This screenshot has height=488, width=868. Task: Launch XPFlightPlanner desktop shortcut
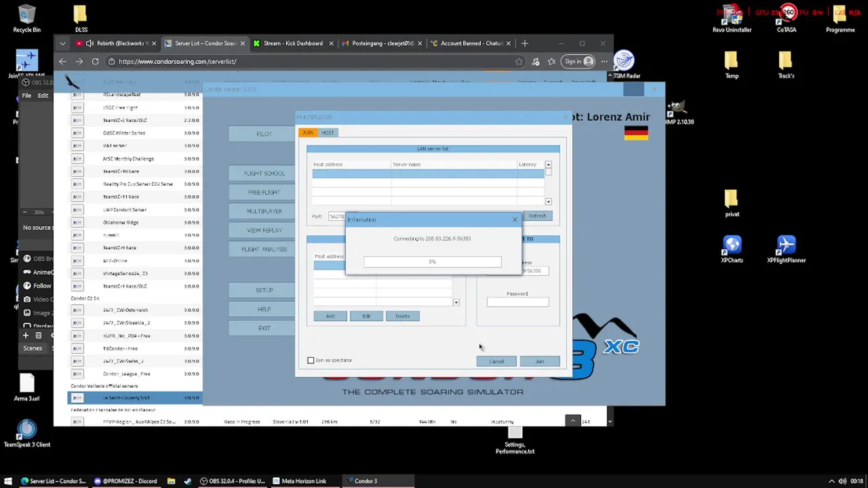tap(786, 249)
